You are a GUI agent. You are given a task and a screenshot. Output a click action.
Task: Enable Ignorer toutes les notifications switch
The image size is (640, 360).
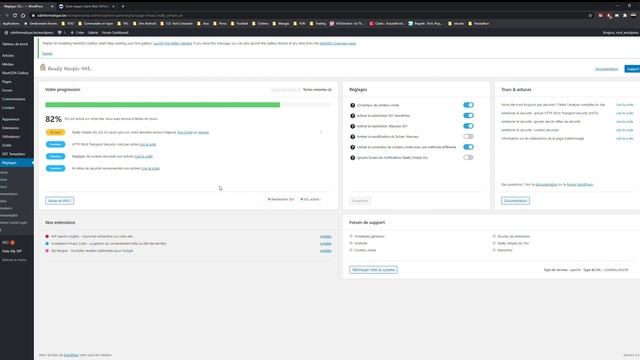[x=468, y=158]
